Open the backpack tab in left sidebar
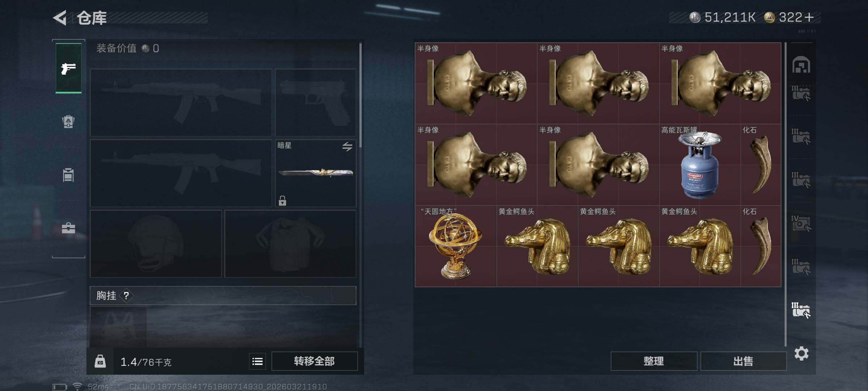 (x=68, y=122)
